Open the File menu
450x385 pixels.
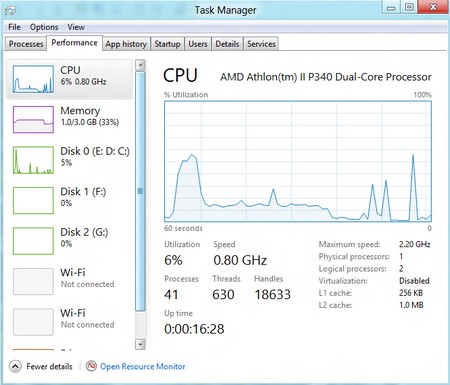click(x=14, y=27)
